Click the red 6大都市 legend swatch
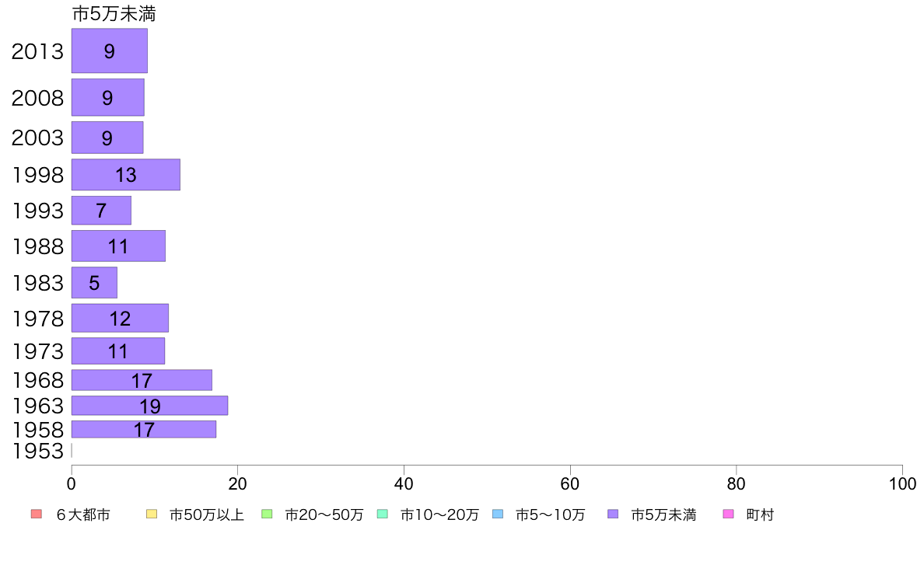Image resolution: width=924 pixels, height=572 pixels. [x=37, y=514]
